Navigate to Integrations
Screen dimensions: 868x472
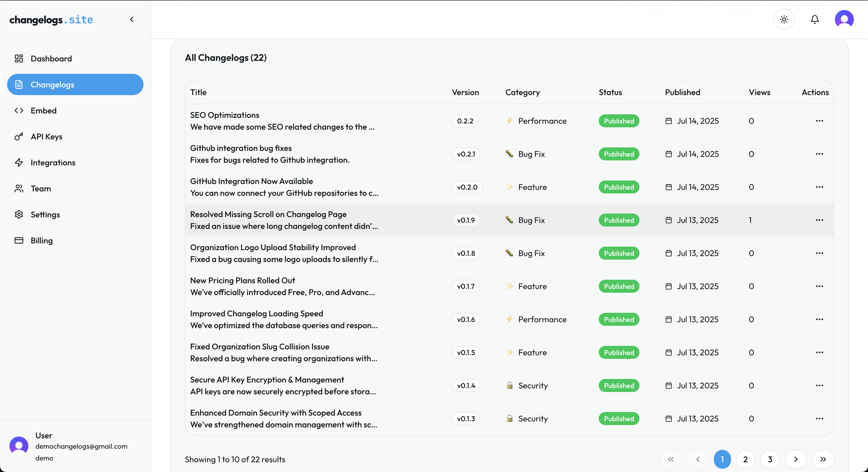[75, 162]
